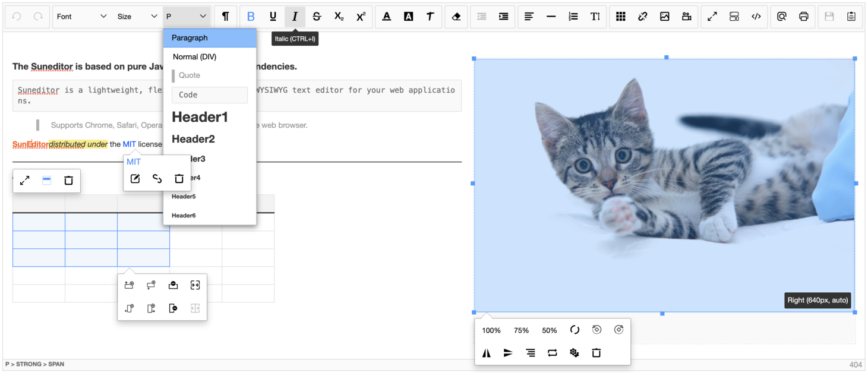Open image settings gear icon
The image size is (868, 373).
click(x=575, y=353)
